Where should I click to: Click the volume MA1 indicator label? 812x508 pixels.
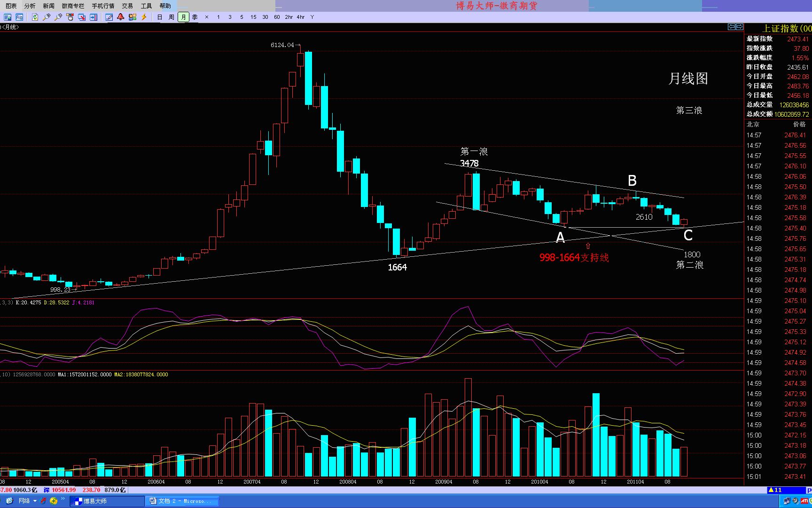coord(85,374)
